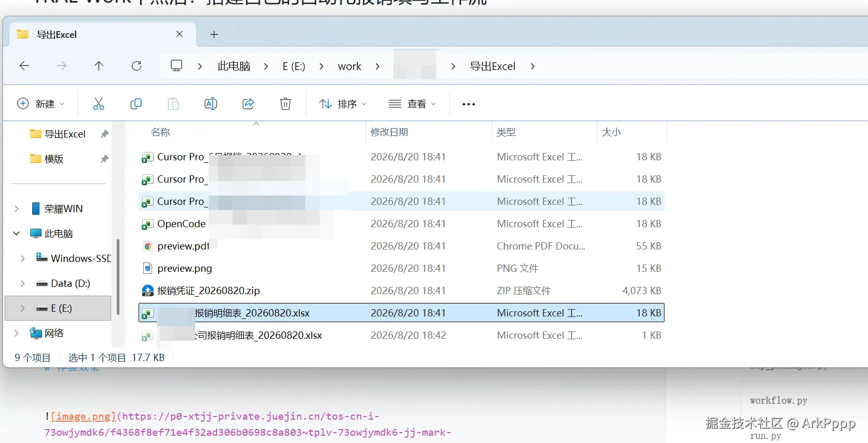868x443 pixels.
Task: Add a new Explorer tab
Action: pos(214,34)
